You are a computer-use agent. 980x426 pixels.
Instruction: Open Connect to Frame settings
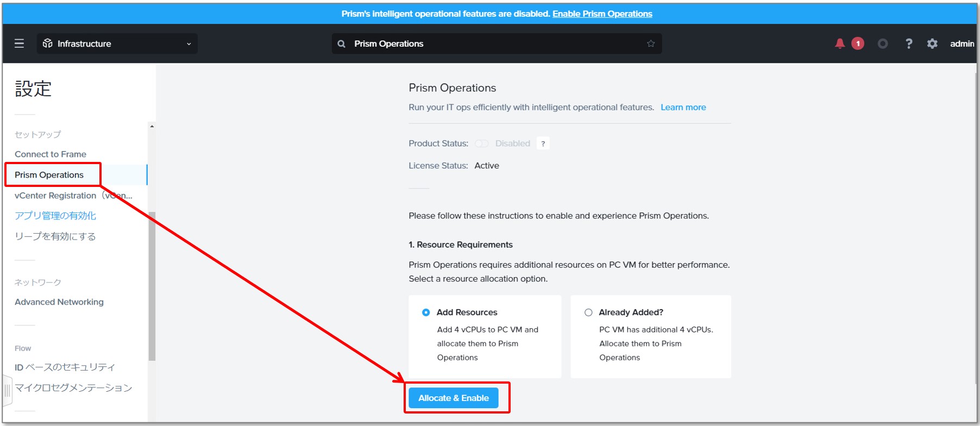pyautogui.click(x=51, y=154)
